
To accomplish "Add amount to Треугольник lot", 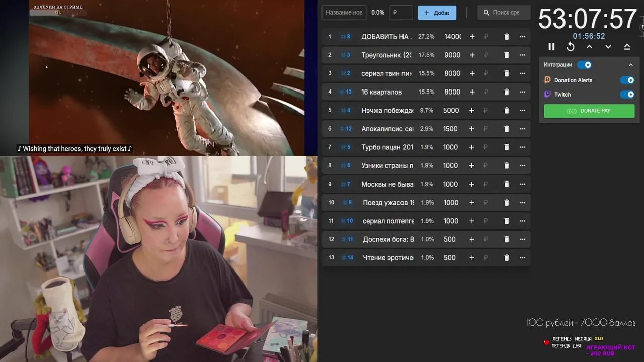I will click(x=472, y=55).
